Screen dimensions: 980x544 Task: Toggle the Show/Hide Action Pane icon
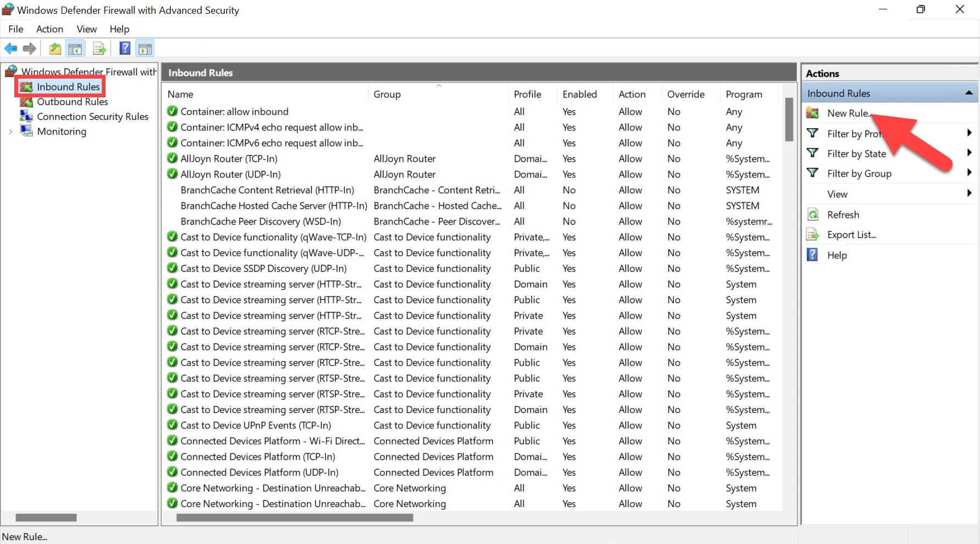145,48
